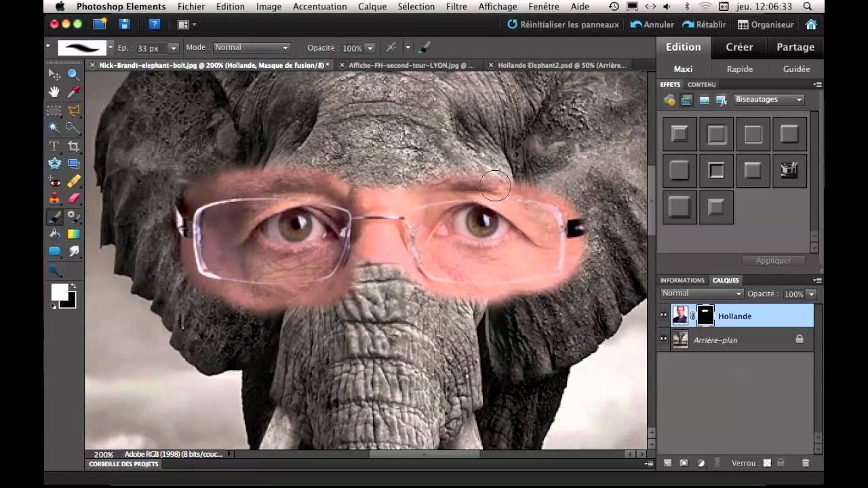This screenshot has height=488, width=868.
Task: Swap foreground and background colors
Action: tap(73, 287)
